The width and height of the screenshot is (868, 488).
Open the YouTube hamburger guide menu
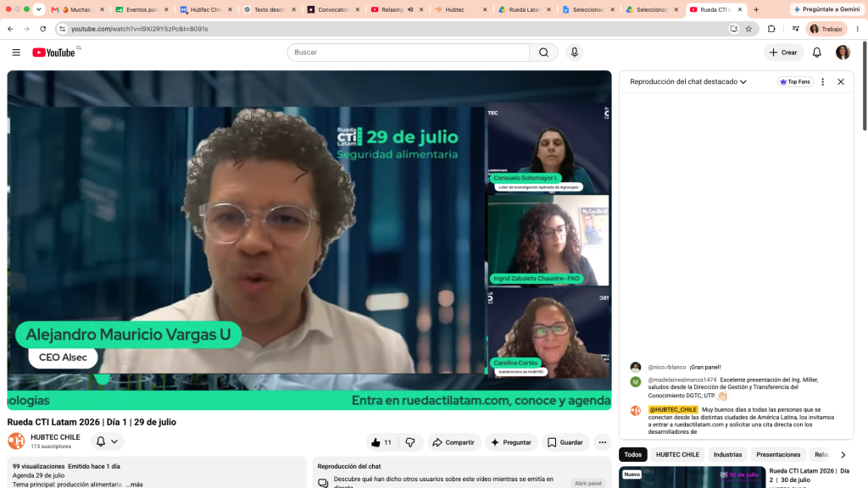[16, 53]
